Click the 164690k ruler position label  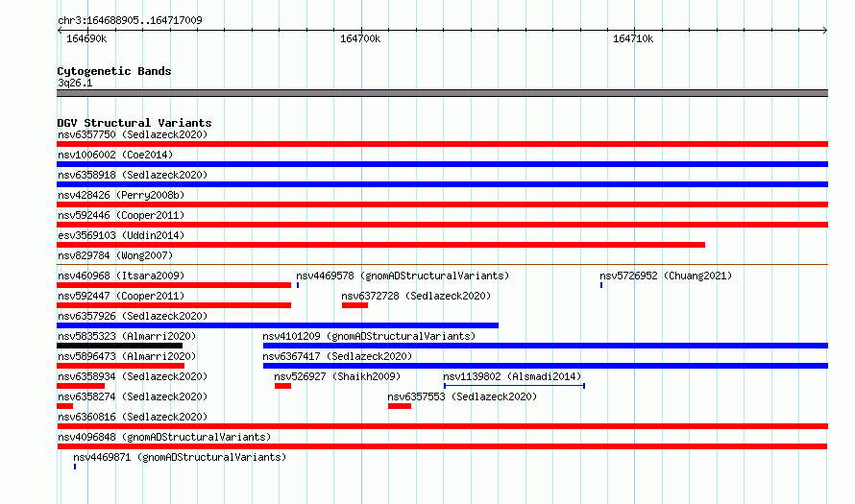[86, 38]
